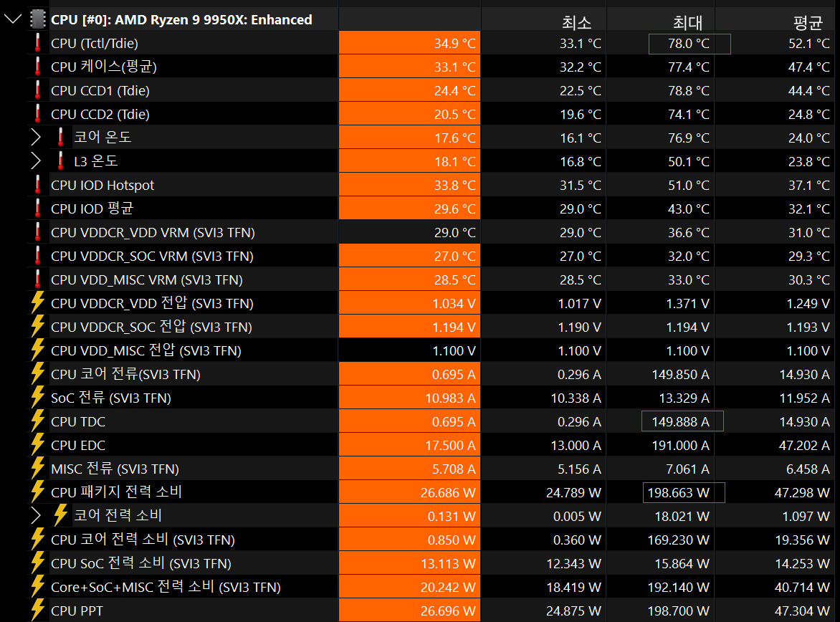Image resolution: width=840 pixels, height=622 pixels.
Task: Select the thermometer icon for CPU IOD 평균
Action: [37, 209]
